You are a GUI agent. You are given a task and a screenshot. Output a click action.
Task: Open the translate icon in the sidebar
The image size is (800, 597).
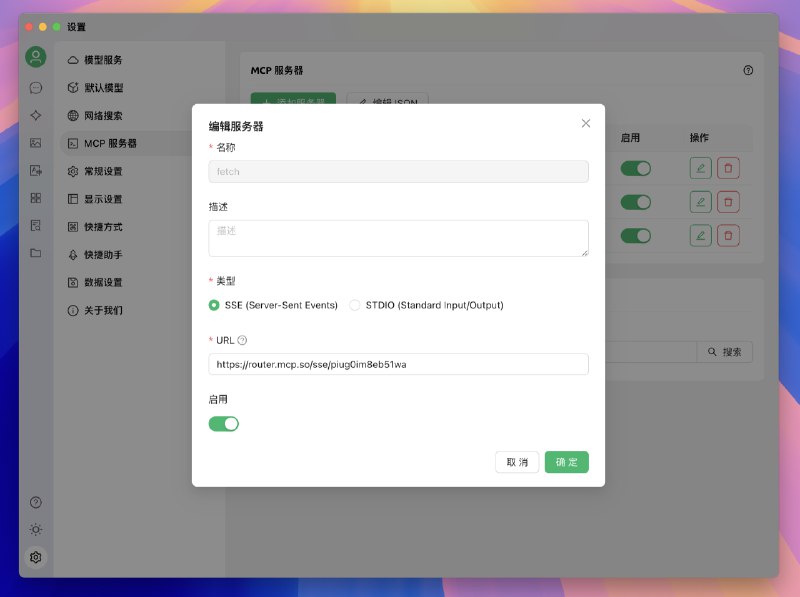[36, 170]
